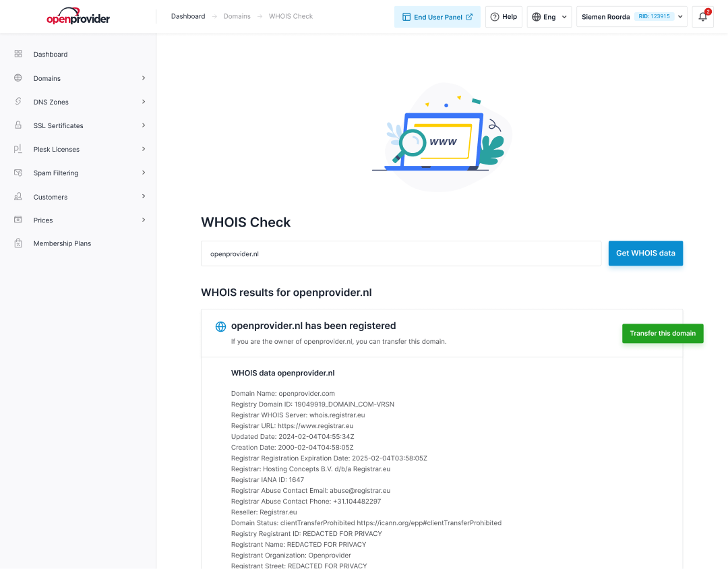
Task: Expand the Prices chevron
Action: click(144, 219)
